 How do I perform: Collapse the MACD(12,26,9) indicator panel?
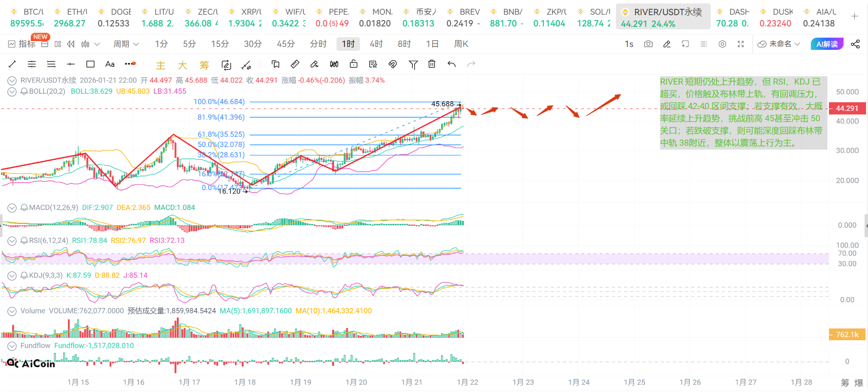12,208
